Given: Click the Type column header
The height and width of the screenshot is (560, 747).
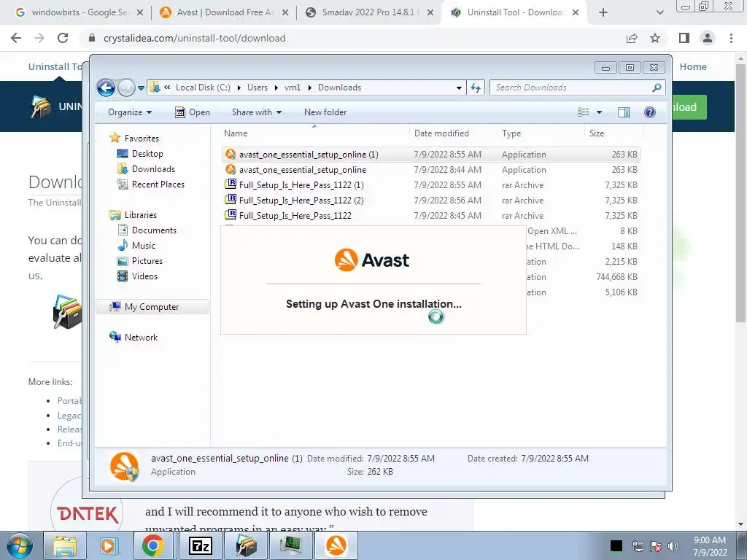Looking at the screenshot, I should click(x=541, y=133).
